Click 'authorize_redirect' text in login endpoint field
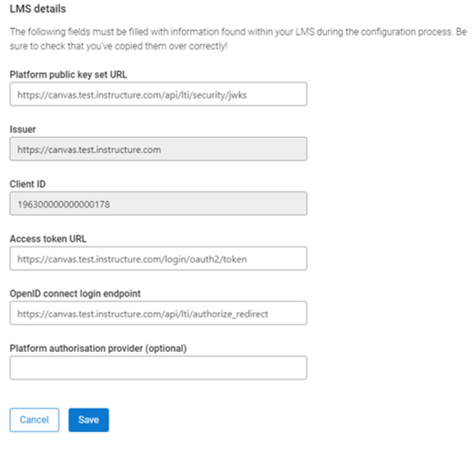The image size is (476, 452). (x=231, y=314)
